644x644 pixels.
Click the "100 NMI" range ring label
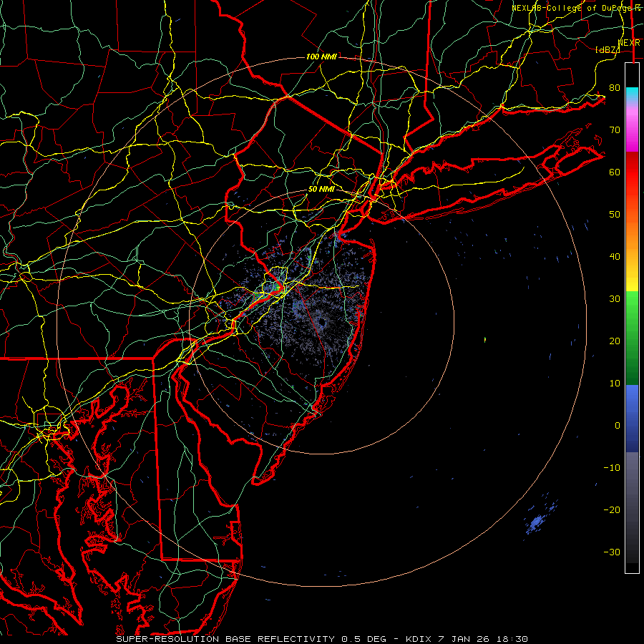321,57
